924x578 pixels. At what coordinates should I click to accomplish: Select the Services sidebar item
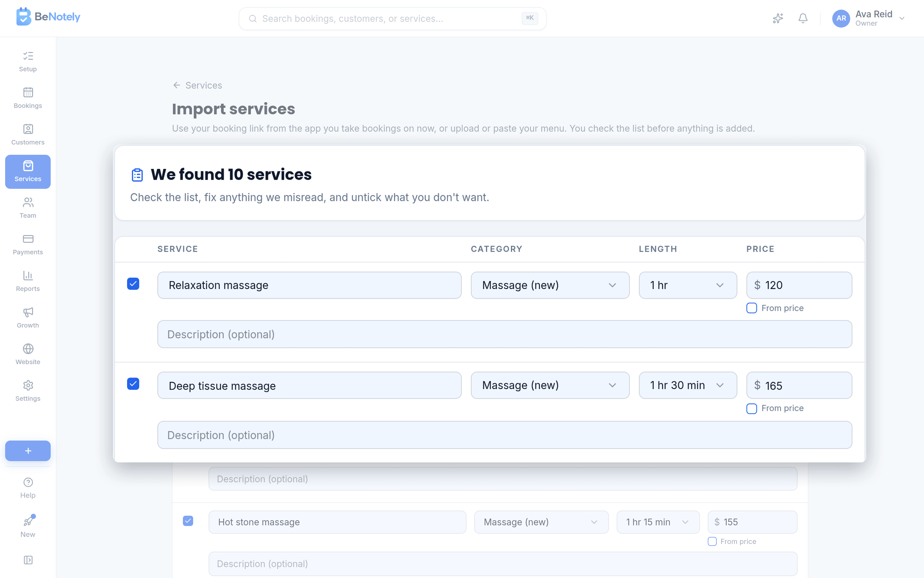click(x=28, y=172)
